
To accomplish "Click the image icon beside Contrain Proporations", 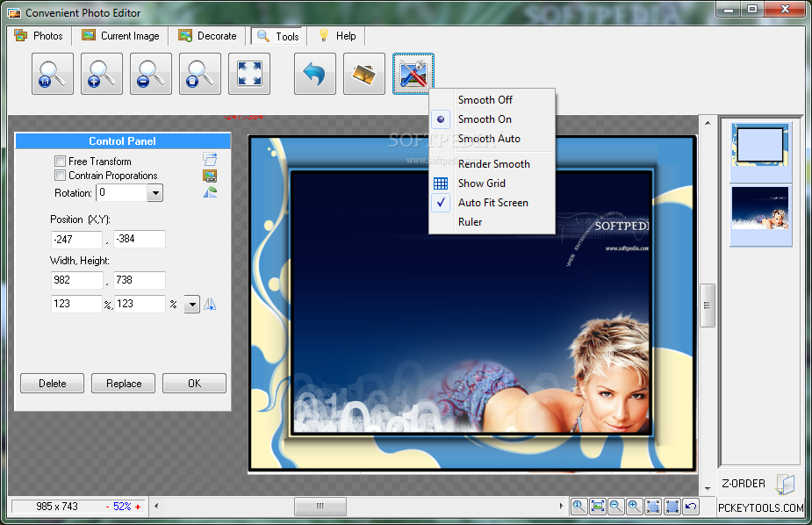I will 210,176.
